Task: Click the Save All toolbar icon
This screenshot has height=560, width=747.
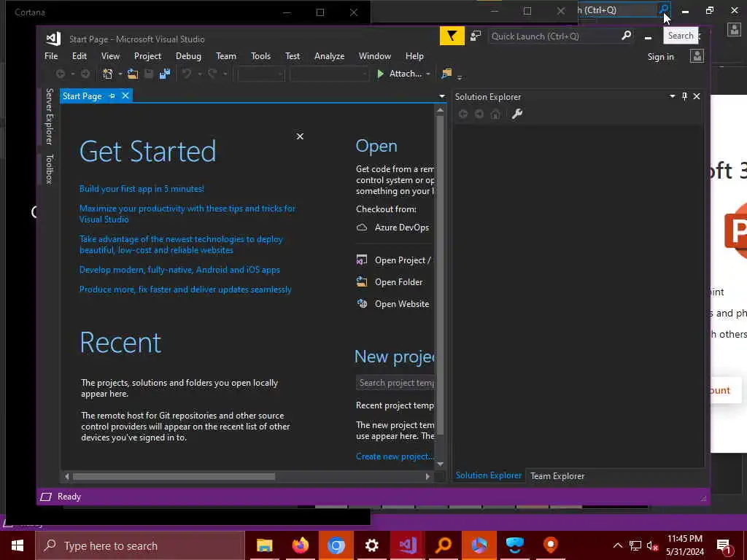Action: (x=165, y=74)
